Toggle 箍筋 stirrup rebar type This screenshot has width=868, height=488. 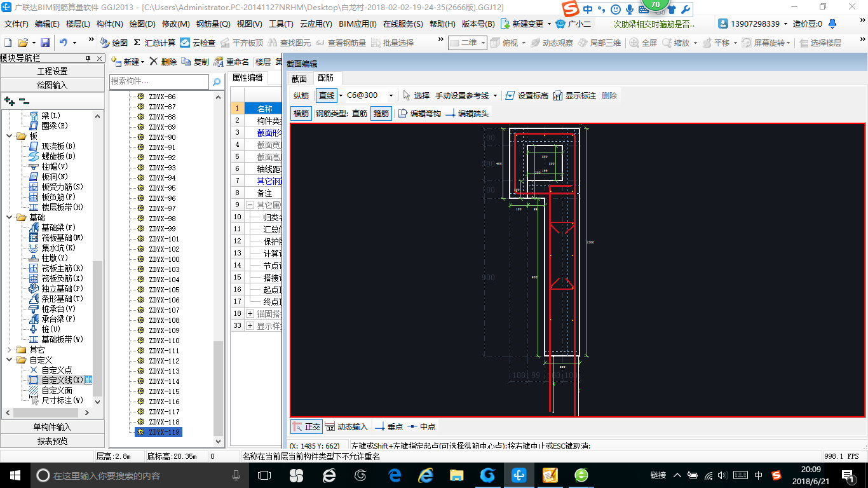[x=381, y=113]
